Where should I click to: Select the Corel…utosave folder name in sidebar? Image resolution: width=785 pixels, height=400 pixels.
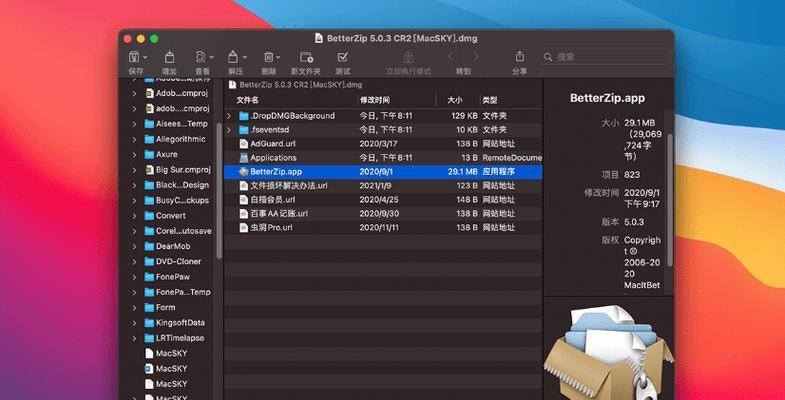tap(184, 231)
